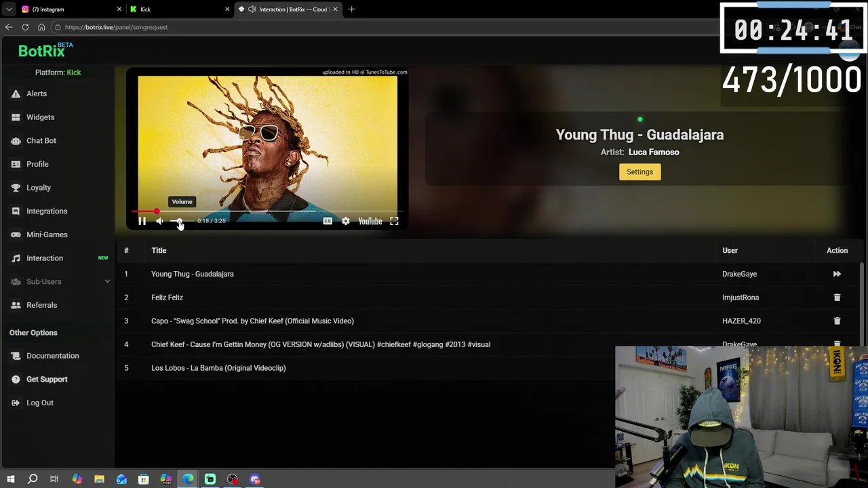868x488 pixels.
Task: Open OBS from the taskbar
Action: point(233,479)
